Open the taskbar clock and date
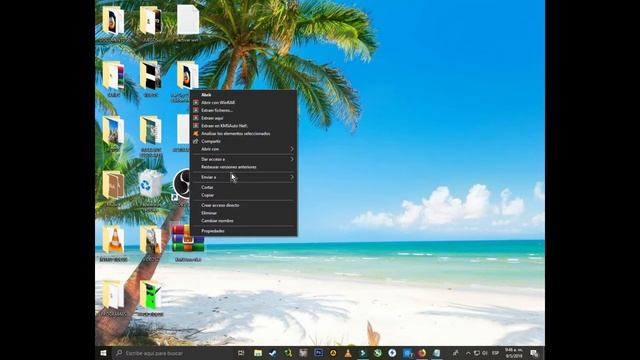This screenshot has height=360, width=640. point(513,353)
